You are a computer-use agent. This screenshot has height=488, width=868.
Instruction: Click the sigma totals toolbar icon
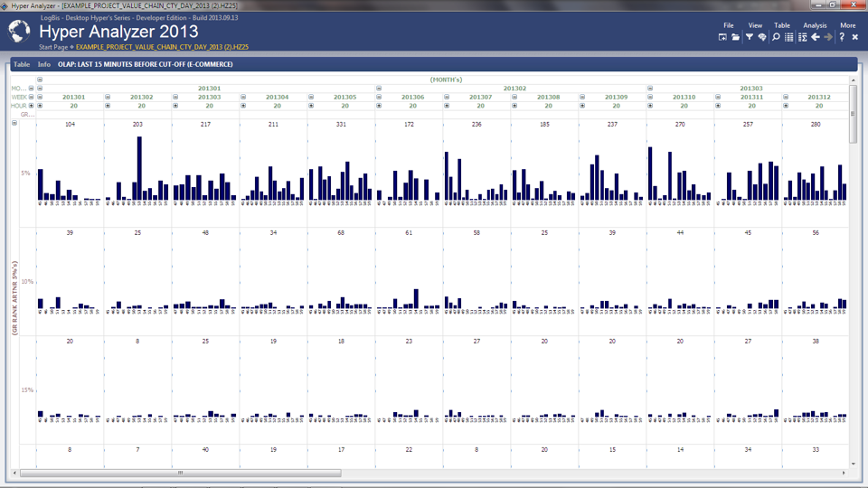(802, 37)
